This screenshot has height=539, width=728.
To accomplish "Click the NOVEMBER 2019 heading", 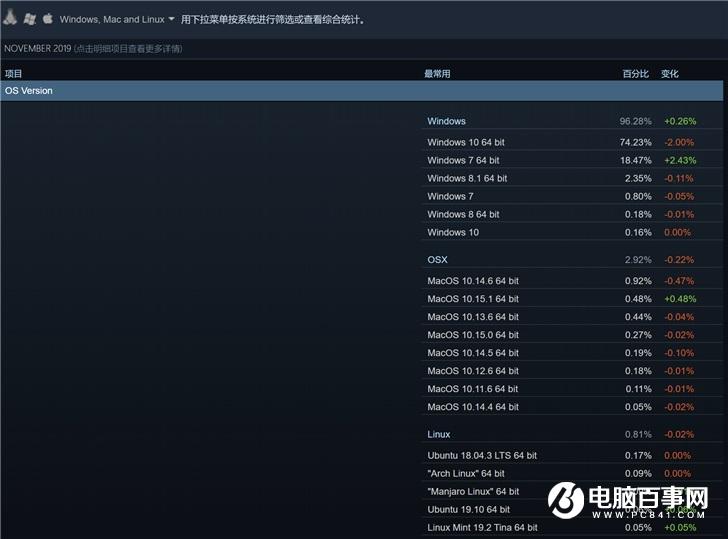I will (38, 48).
